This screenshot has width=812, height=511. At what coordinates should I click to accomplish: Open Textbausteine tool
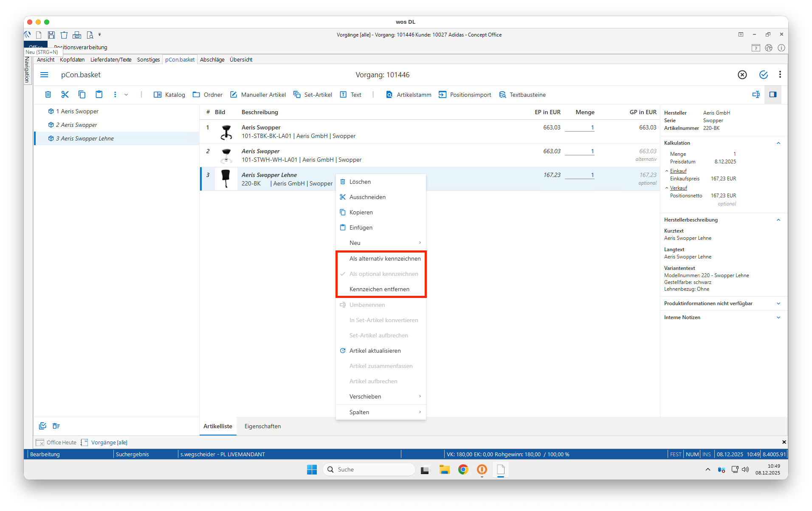(503, 95)
